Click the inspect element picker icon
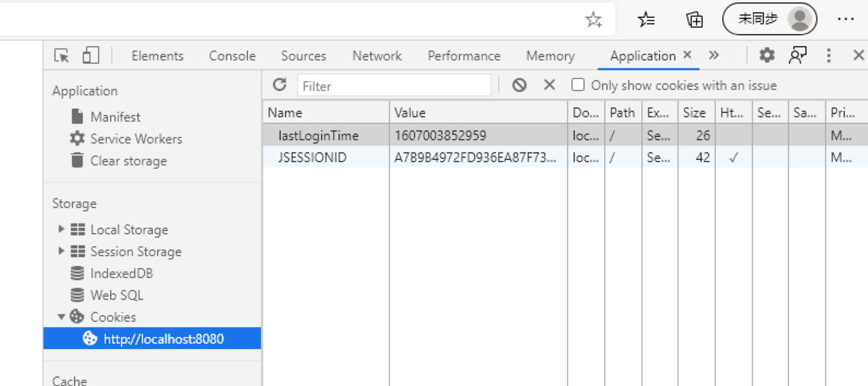 (x=62, y=56)
